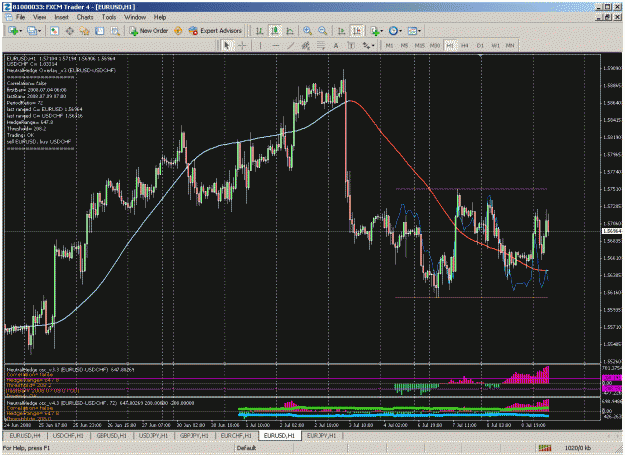The width and height of the screenshot is (625, 455).
Task: Switch to USDJPY,H1 chart tab
Action: (x=153, y=435)
